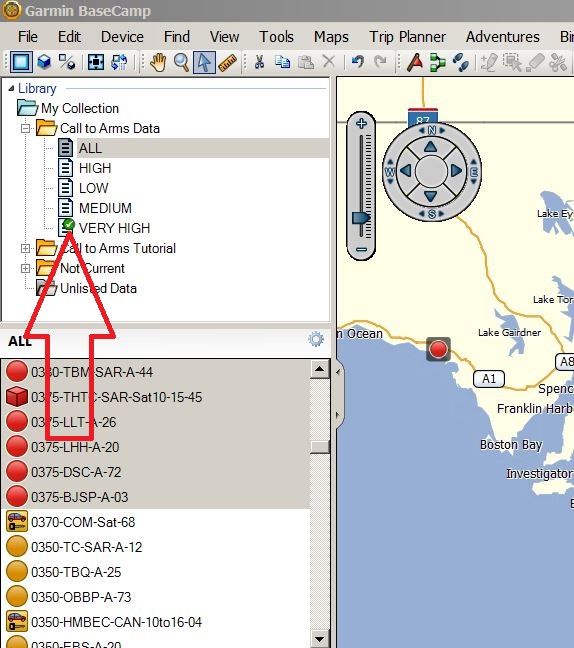Open the map detail options icon

[x=67, y=62]
